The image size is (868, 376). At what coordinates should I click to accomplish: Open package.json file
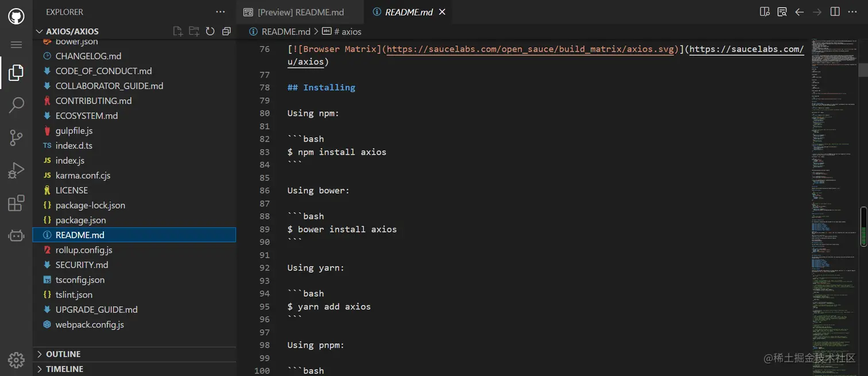[134, 220]
